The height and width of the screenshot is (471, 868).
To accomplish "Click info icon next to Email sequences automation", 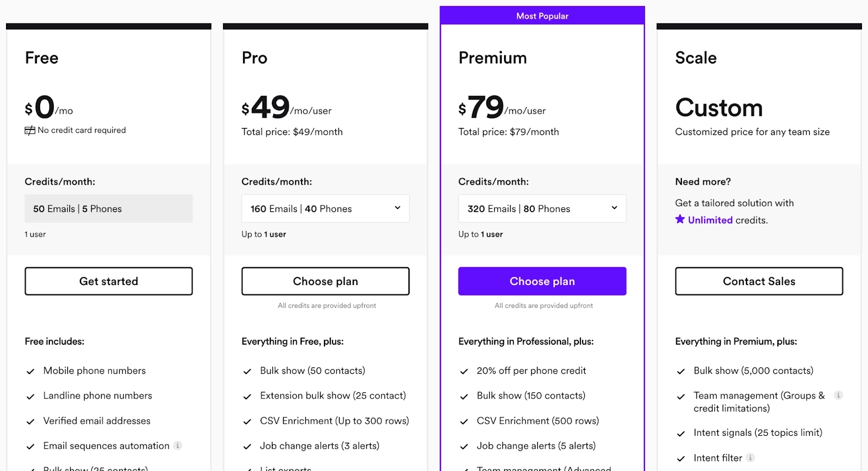I will (177, 446).
